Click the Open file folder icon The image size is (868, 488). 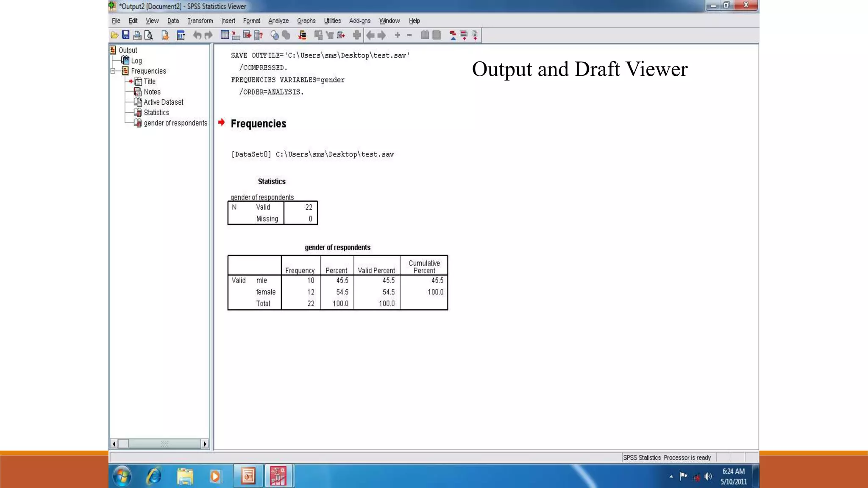click(x=114, y=36)
